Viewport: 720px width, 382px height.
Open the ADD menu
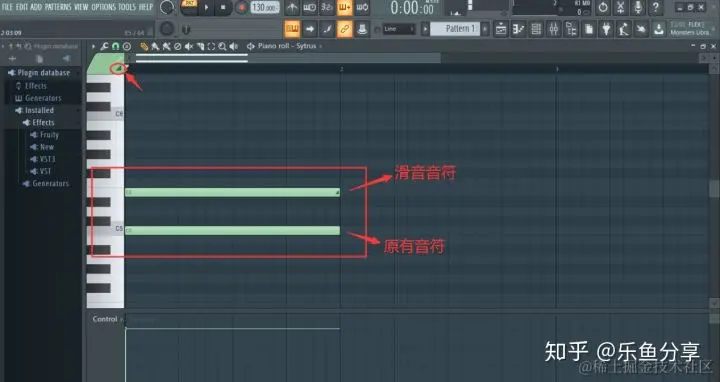36,7
